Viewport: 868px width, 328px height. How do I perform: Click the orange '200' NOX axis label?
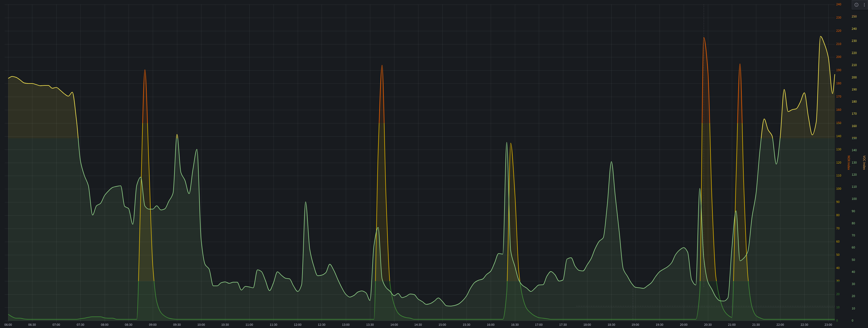(x=838, y=57)
